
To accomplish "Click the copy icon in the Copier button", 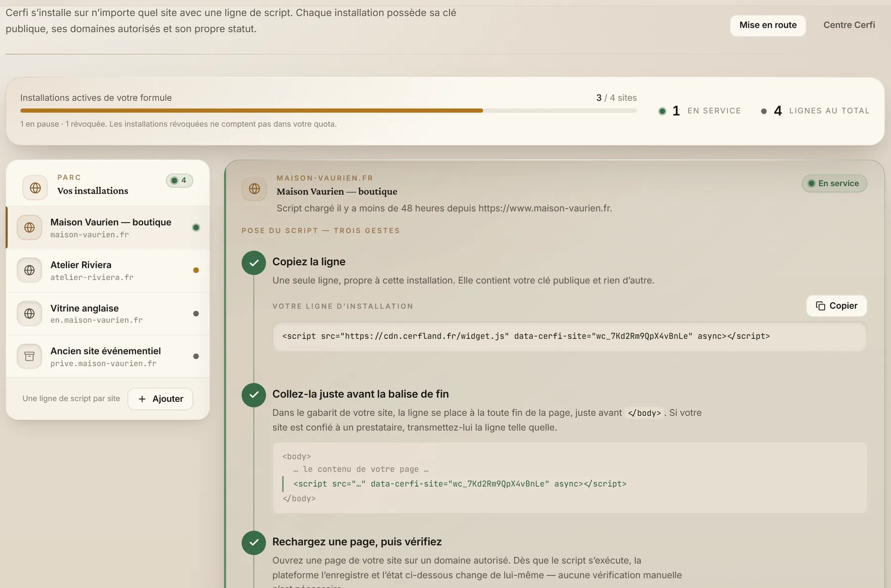I will (820, 306).
